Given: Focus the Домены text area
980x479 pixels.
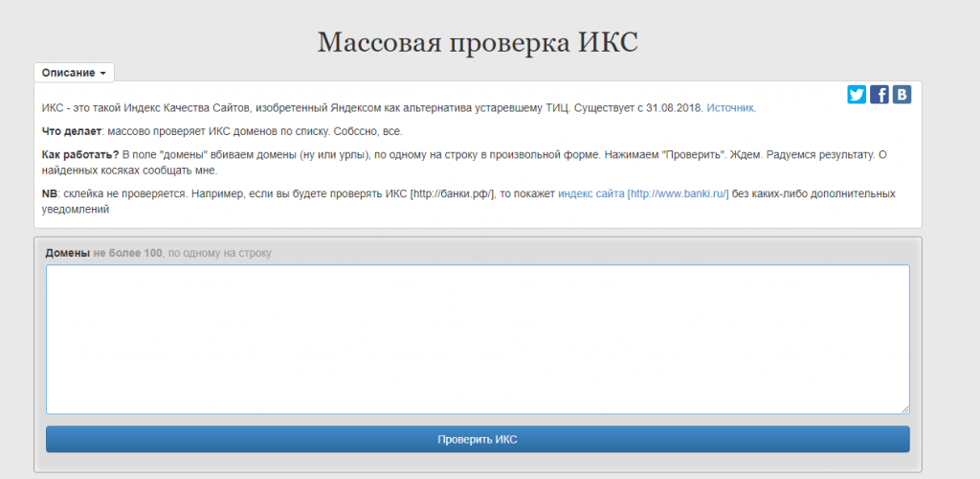Looking at the screenshot, I should [x=478, y=339].
